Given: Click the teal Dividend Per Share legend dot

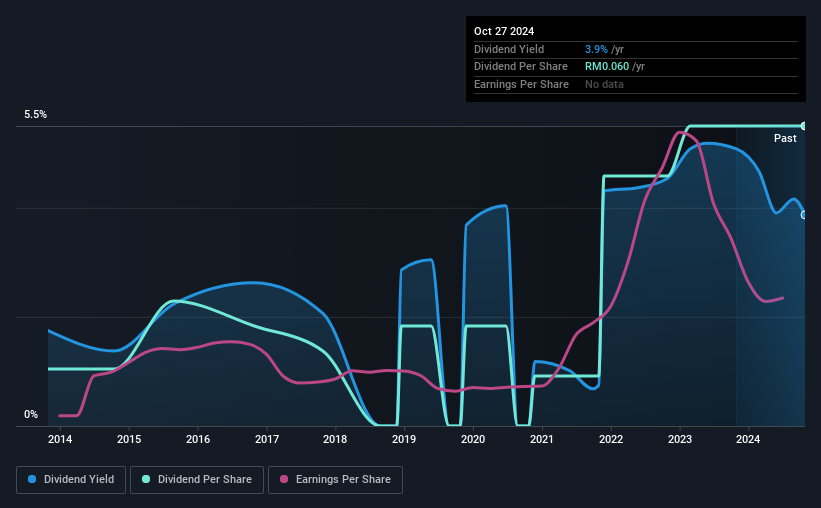Looking at the screenshot, I should [146, 479].
